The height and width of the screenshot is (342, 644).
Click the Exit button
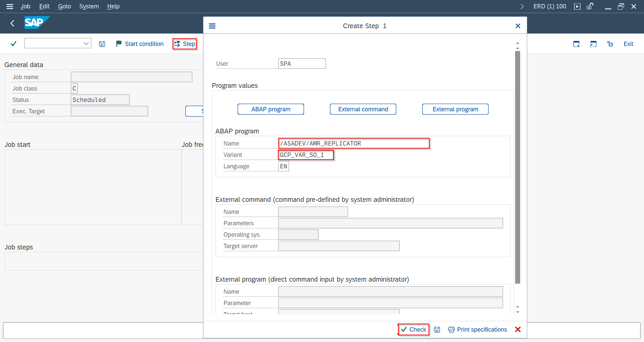628,44
